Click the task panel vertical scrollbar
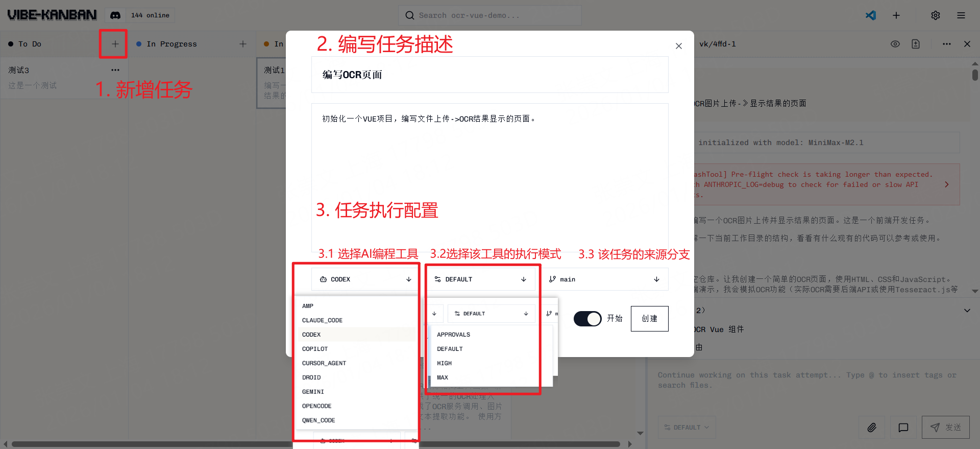Viewport: 980px width, 449px height. (x=975, y=75)
